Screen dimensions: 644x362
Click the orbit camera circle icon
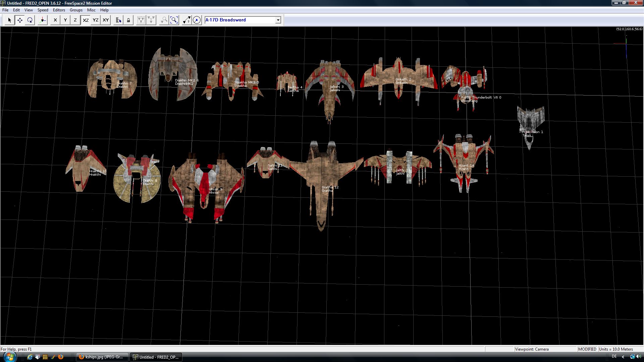(197, 20)
